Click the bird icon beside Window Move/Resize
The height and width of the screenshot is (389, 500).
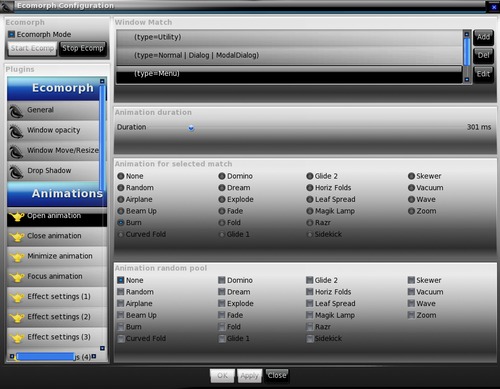point(16,152)
